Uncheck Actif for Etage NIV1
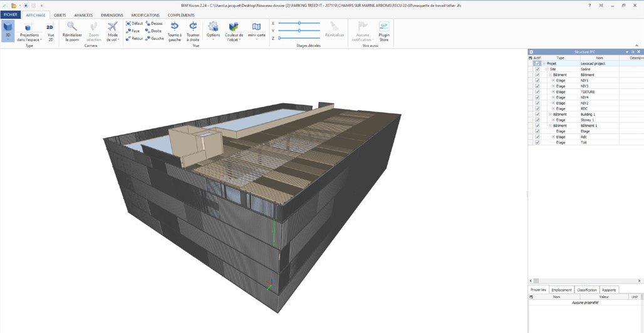This screenshot has height=333, width=644. coord(538,81)
